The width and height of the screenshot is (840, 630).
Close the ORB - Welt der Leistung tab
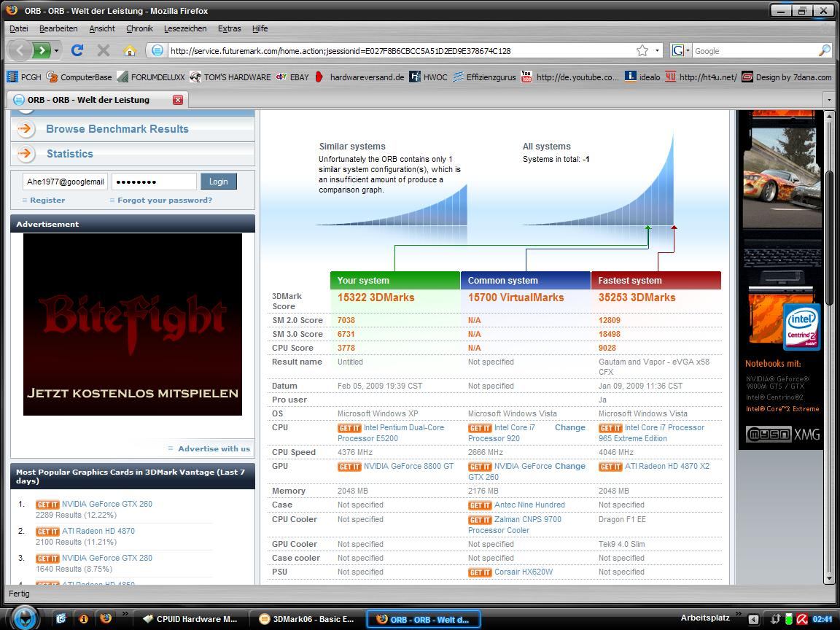pyautogui.click(x=178, y=100)
